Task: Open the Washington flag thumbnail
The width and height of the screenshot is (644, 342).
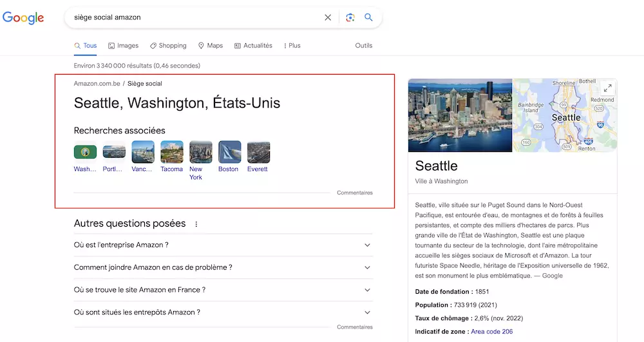Action: tap(85, 152)
